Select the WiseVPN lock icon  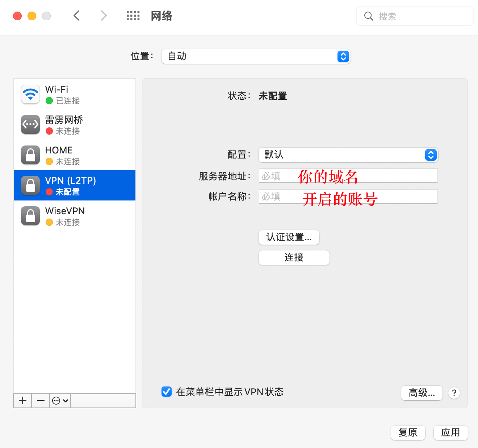[30, 216]
